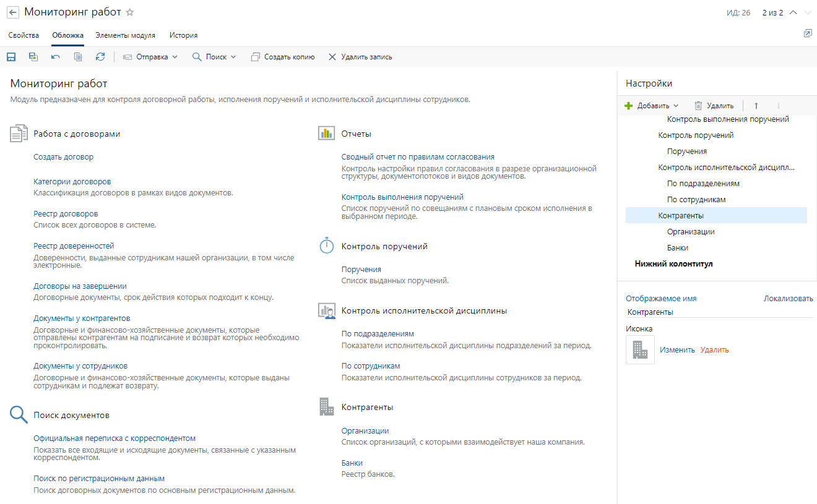Select По подразделениям in the settings tree
This screenshot has height=504, width=817.
(703, 184)
